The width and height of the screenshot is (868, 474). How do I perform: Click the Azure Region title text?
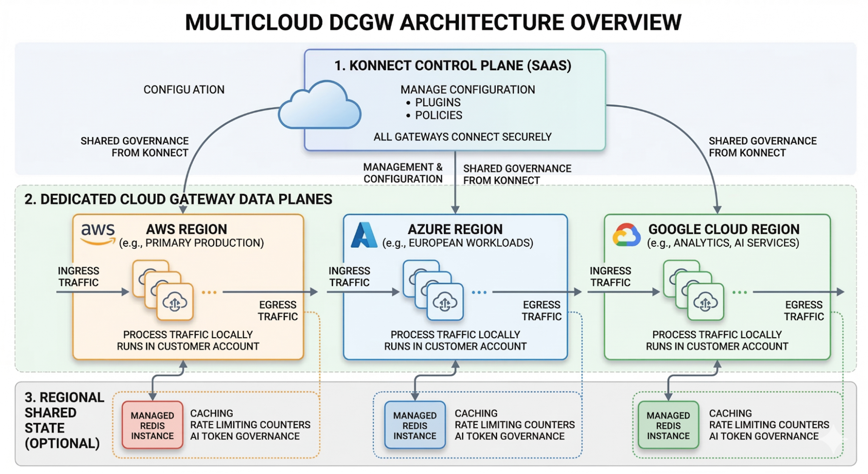pos(455,229)
